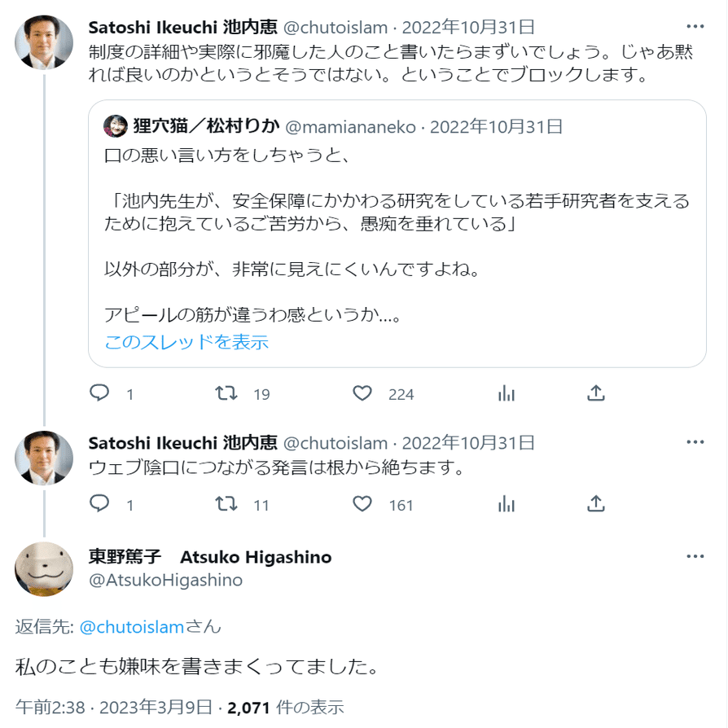
Task: Like the first tweet showing 224 likes
Action: click(x=362, y=393)
